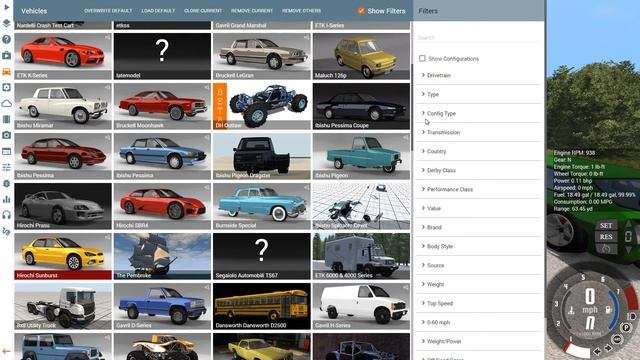The width and height of the screenshot is (640, 360).
Task: Click cruise control RES button
Action: (x=606, y=237)
